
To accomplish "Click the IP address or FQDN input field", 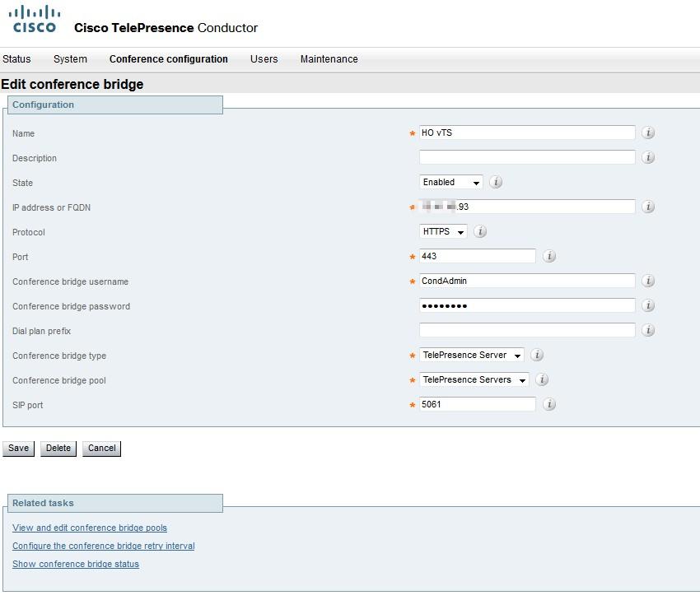I will (x=527, y=207).
